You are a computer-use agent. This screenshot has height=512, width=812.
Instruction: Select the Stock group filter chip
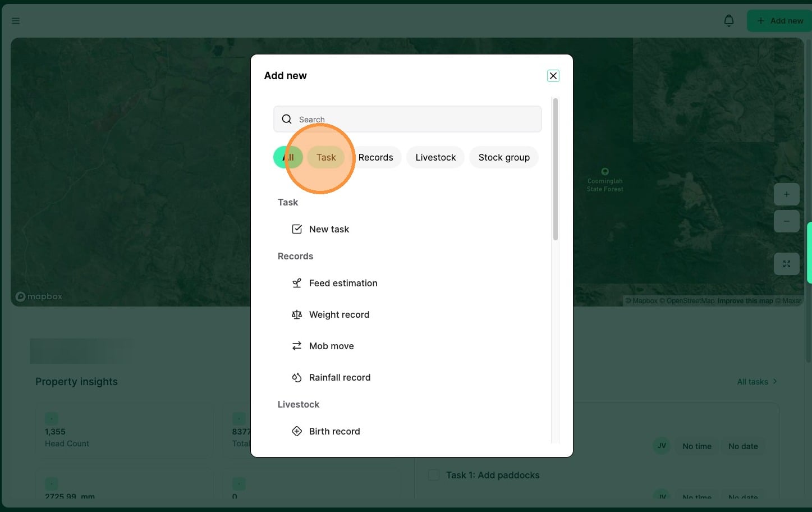pos(504,157)
